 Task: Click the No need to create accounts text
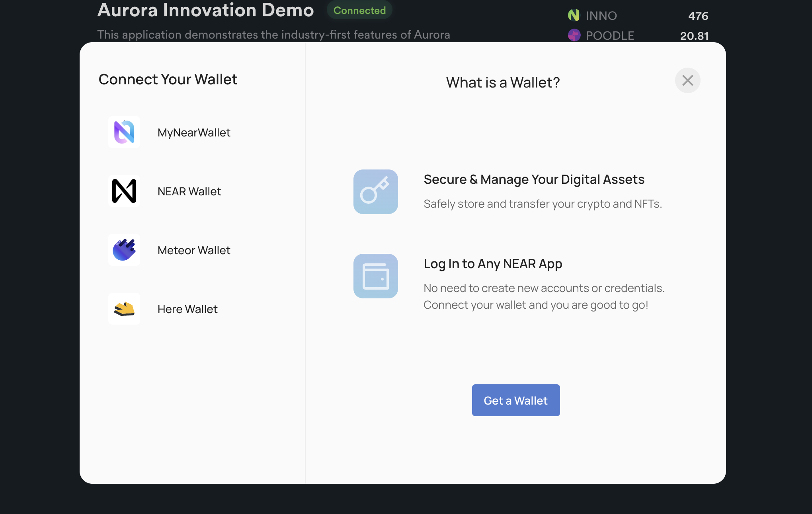(x=544, y=296)
